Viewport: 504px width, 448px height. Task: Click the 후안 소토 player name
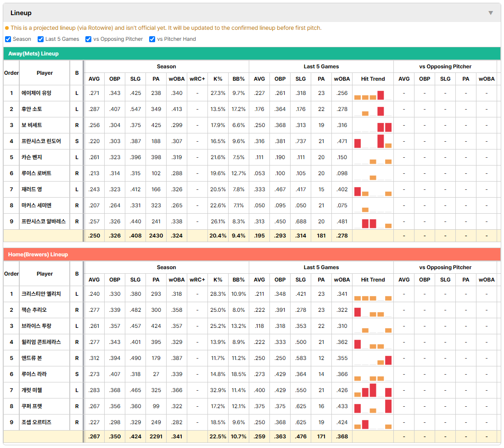pos(32,109)
